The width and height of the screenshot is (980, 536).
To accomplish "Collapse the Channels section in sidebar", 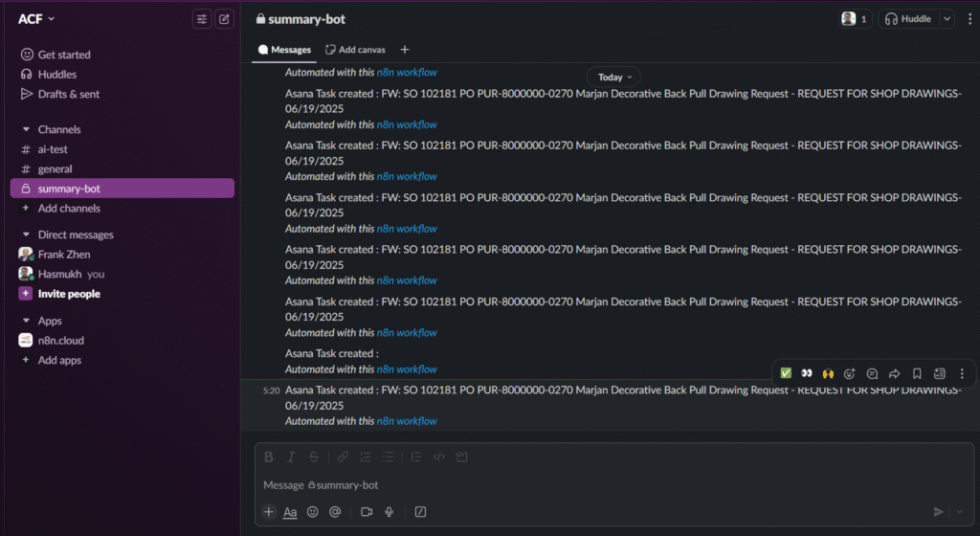I will pos(26,129).
